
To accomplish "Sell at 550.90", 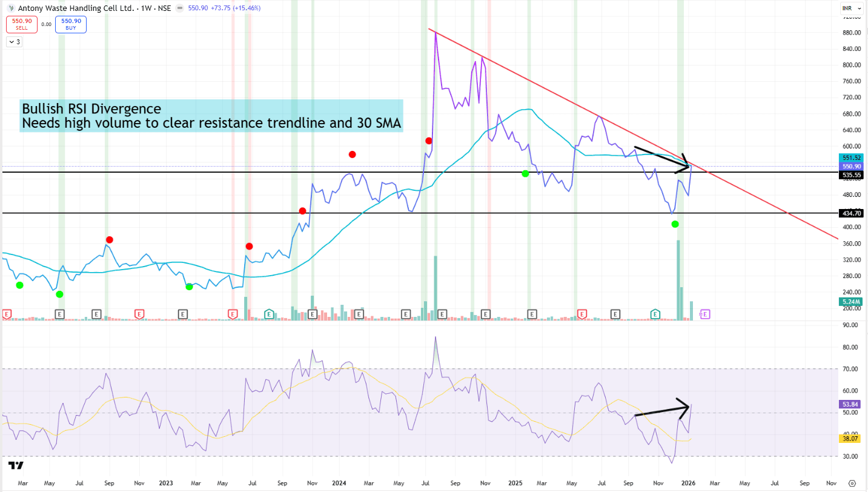I will coord(22,24).
